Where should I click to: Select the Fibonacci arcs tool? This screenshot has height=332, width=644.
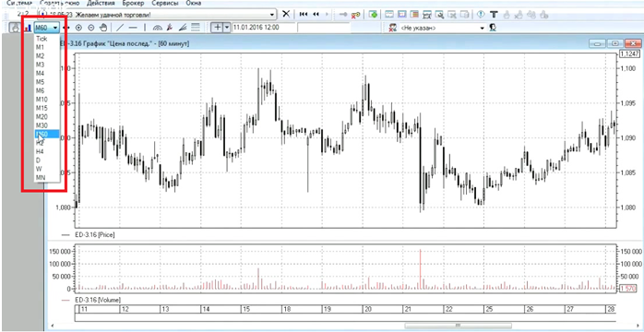click(157, 28)
